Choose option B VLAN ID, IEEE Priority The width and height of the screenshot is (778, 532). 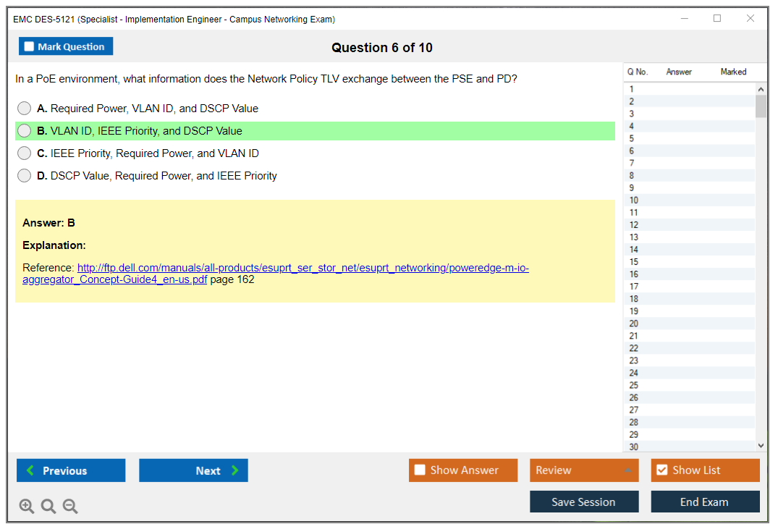pyautogui.click(x=25, y=131)
